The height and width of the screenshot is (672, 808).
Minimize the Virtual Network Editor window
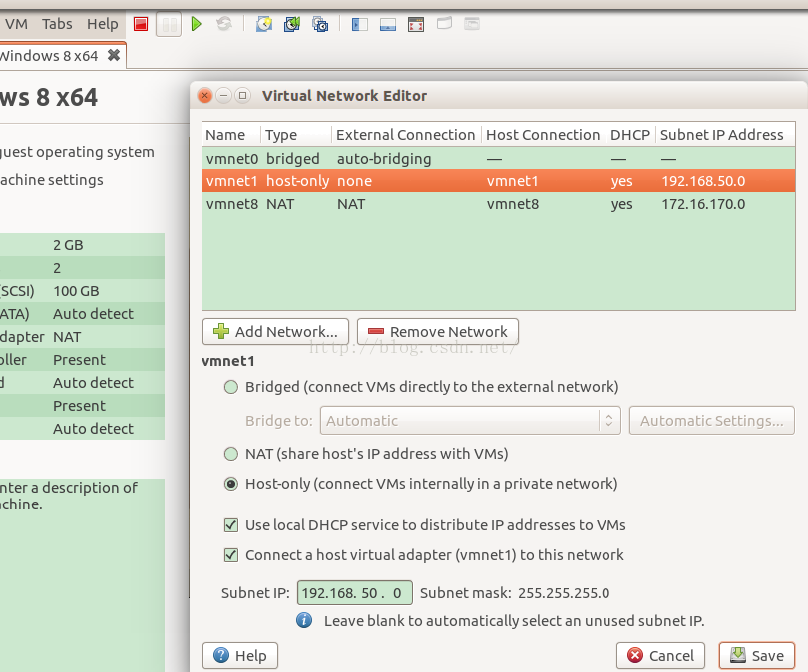pyautogui.click(x=223, y=96)
